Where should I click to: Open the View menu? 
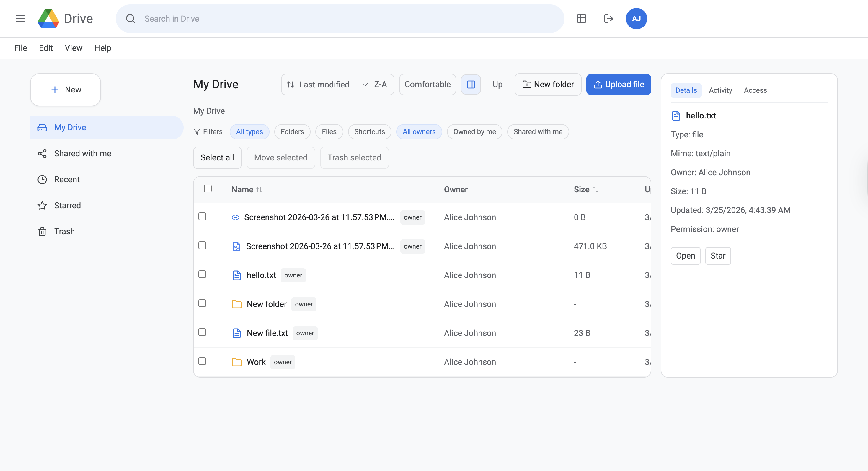[x=74, y=48]
